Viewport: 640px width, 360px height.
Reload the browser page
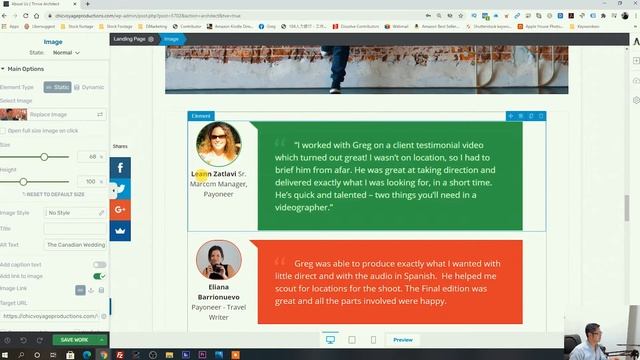[25, 16]
